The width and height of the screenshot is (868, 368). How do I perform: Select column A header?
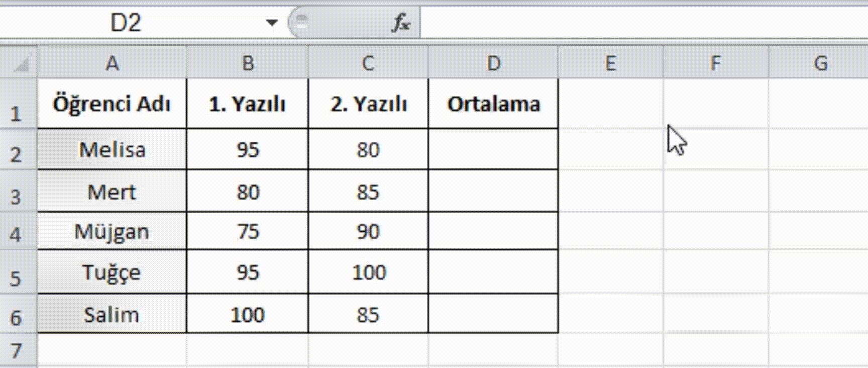(112, 63)
